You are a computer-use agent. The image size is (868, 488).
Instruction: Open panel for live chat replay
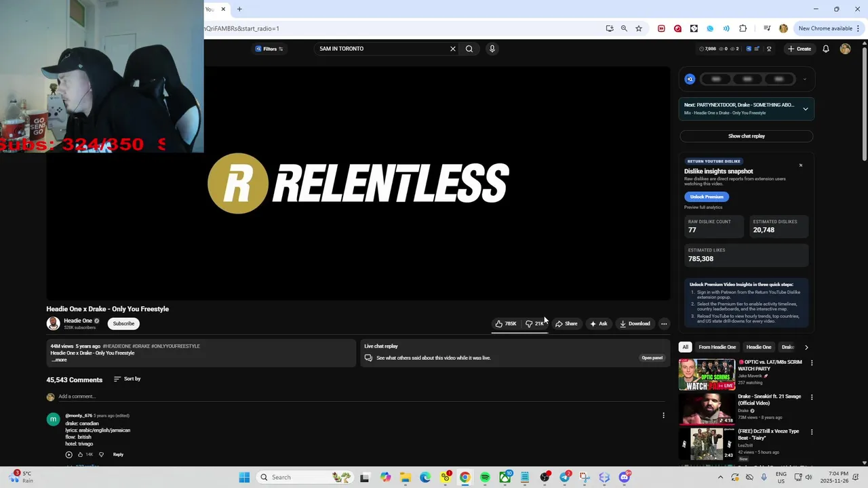[x=652, y=358]
